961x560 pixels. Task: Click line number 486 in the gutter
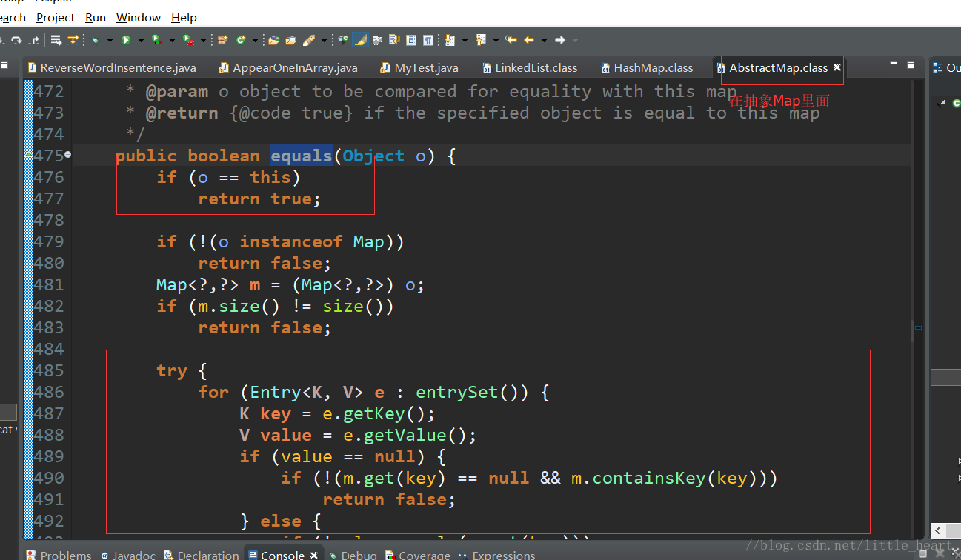(50, 392)
